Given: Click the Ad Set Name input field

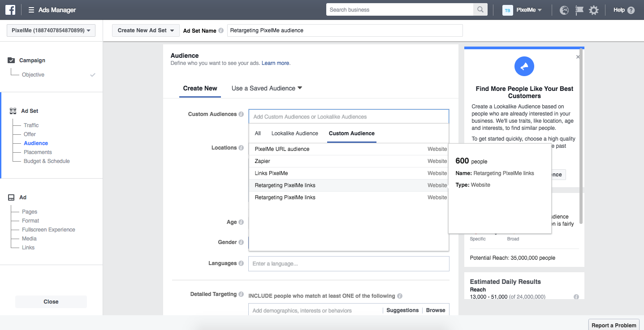Looking at the screenshot, I should click(x=345, y=30).
